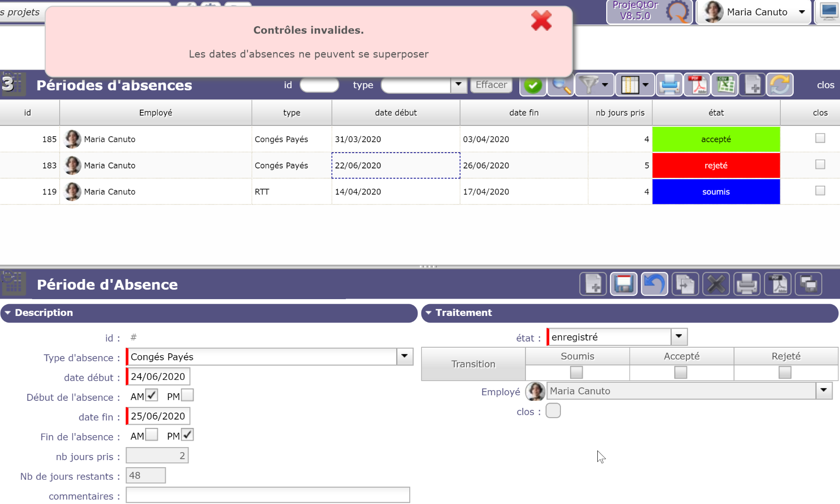This screenshot has height=504, width=840.
Task: Open the advanced filter funnel
Action: 588,85
